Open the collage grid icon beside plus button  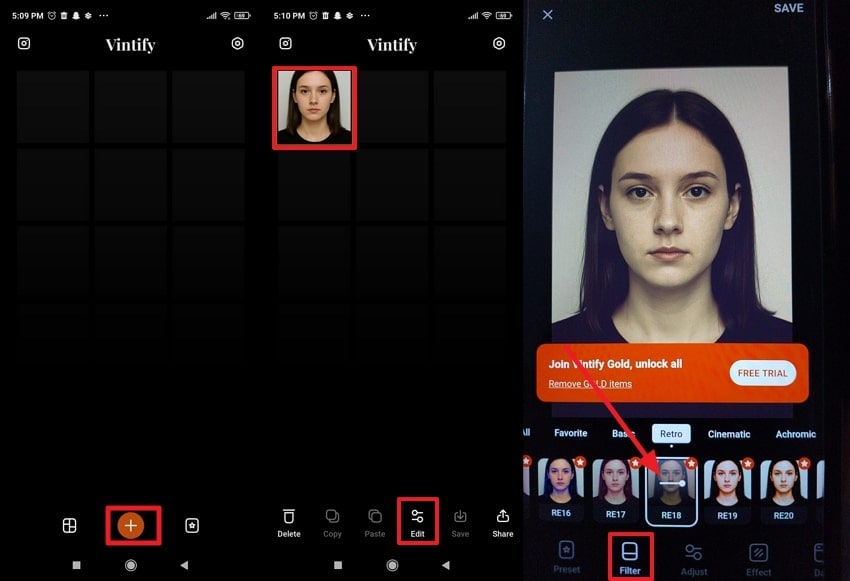[x=69, y=525]
